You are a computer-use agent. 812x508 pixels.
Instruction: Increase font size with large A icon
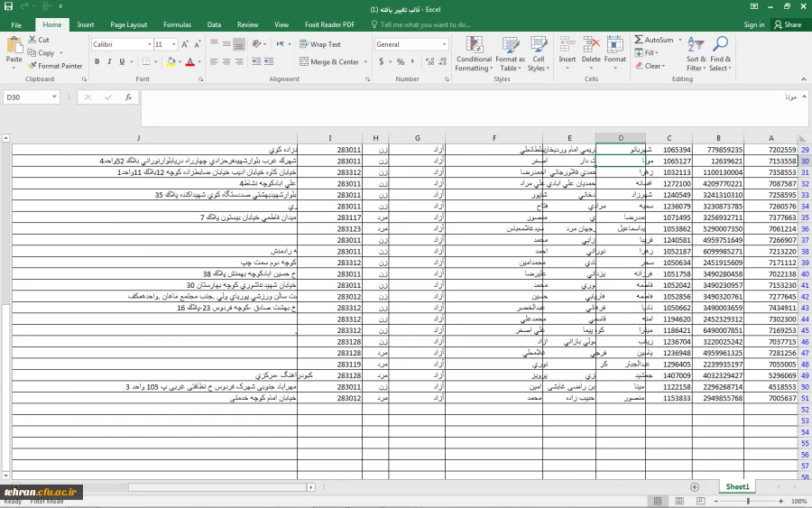[185, 44]
